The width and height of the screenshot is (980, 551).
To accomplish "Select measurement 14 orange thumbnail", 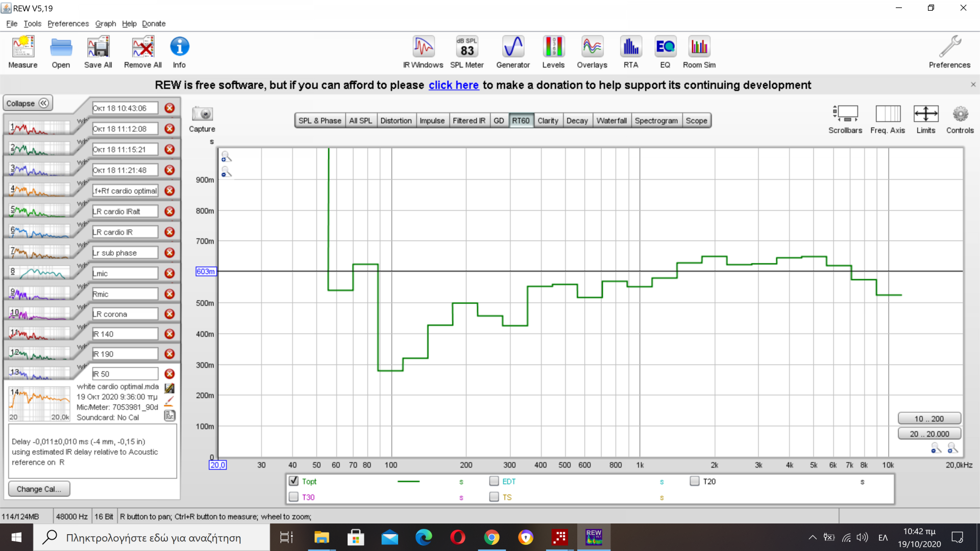I will click(x=40, y=403).
